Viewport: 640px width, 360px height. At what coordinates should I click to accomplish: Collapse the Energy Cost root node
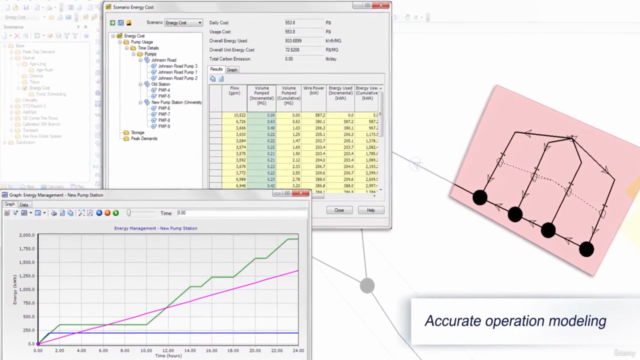[x=113, y=36]
